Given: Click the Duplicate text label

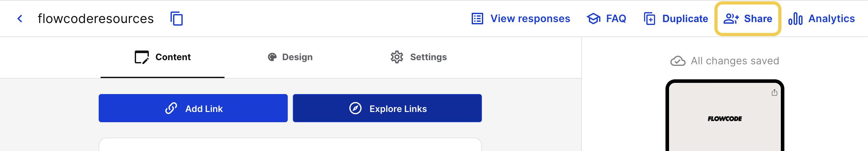Looking at the screenshot, I should (x=685, y=19).
